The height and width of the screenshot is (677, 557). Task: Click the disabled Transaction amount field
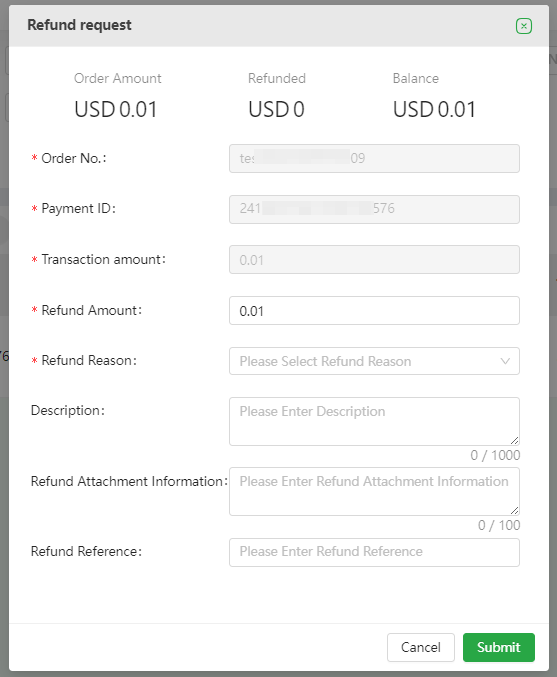[x=374, y=259]
